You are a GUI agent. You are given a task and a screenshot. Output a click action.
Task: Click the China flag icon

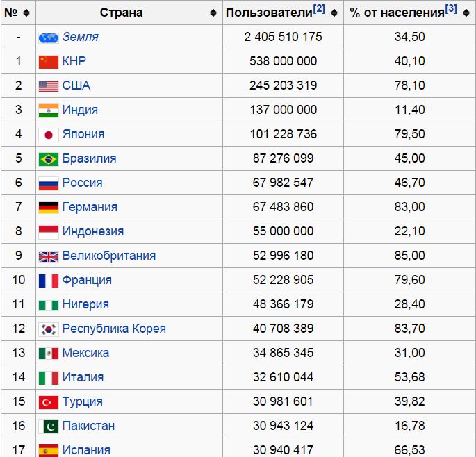click(49, 62)
